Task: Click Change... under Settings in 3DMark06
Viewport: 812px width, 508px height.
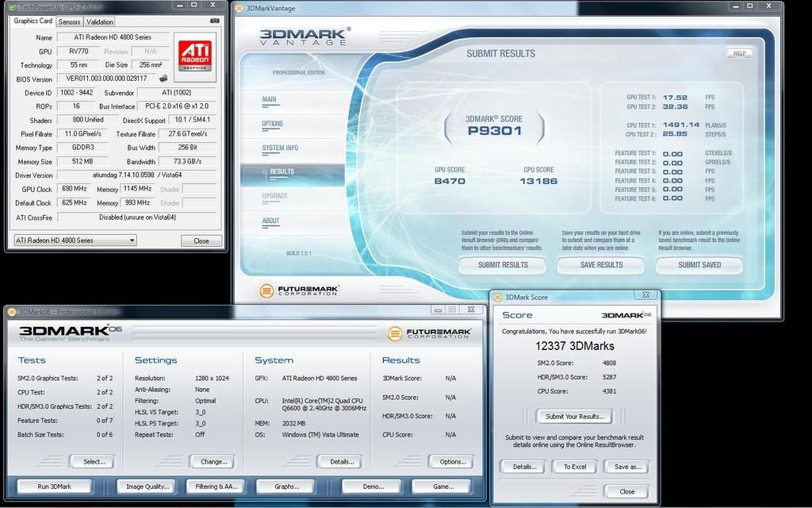Action: point(213,461)
